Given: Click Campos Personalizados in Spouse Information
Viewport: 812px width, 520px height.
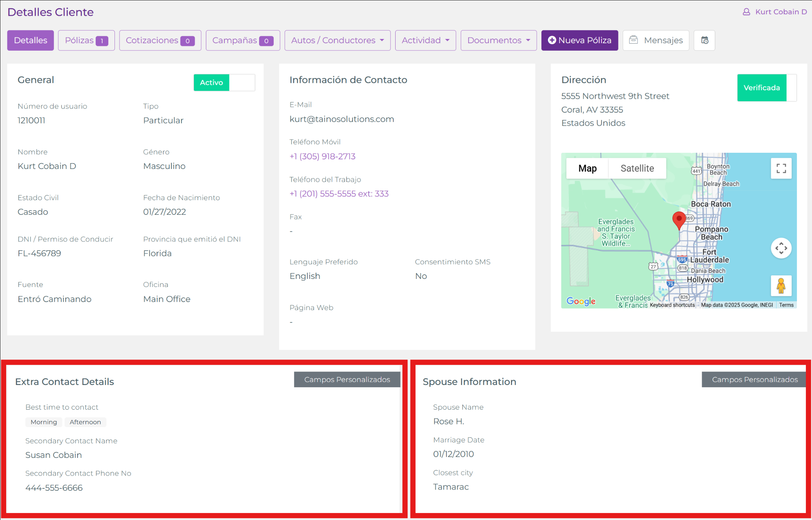Looking at the screenshot, I should pyautogui.click(x=754, y=380).
